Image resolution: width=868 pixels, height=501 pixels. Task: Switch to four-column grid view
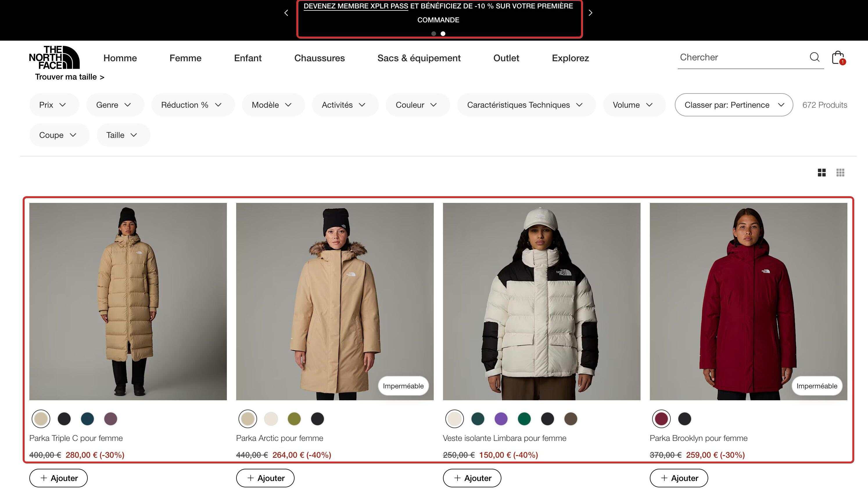coord(822,172)
